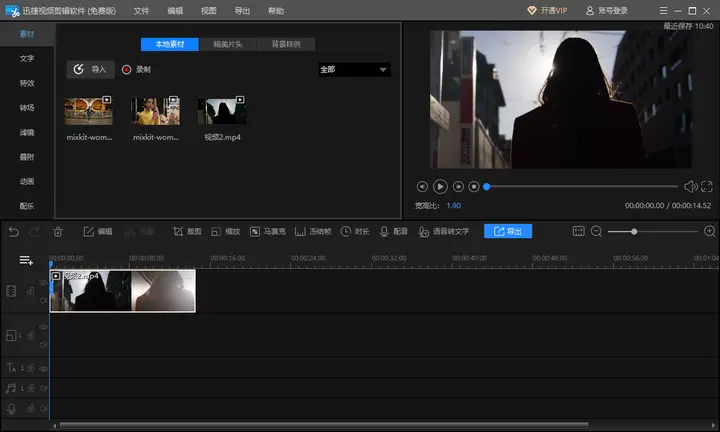Viewport: 720px width, 432px height.
Task: Select 转场 in the left sidebar
Action: (27, 107)
